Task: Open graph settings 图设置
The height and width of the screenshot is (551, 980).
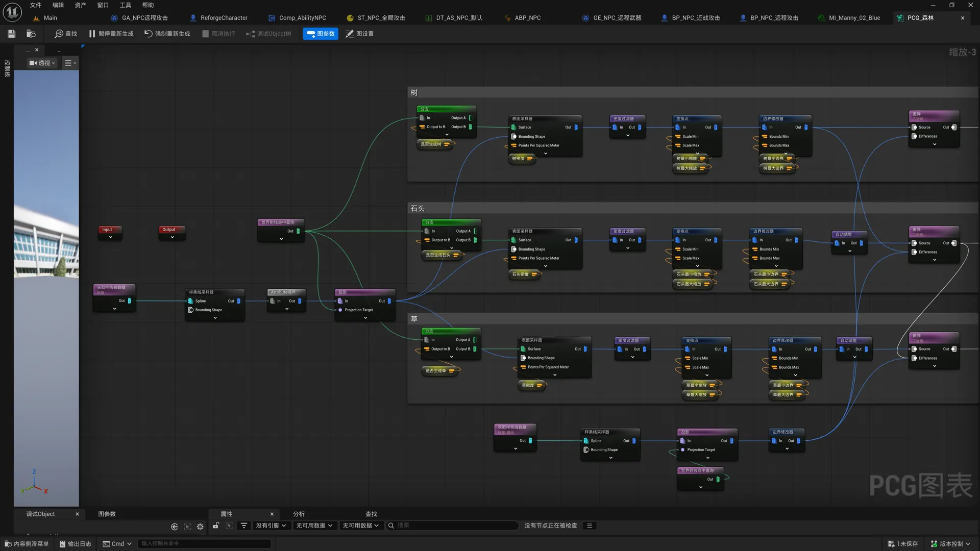Action: (359, 34)
